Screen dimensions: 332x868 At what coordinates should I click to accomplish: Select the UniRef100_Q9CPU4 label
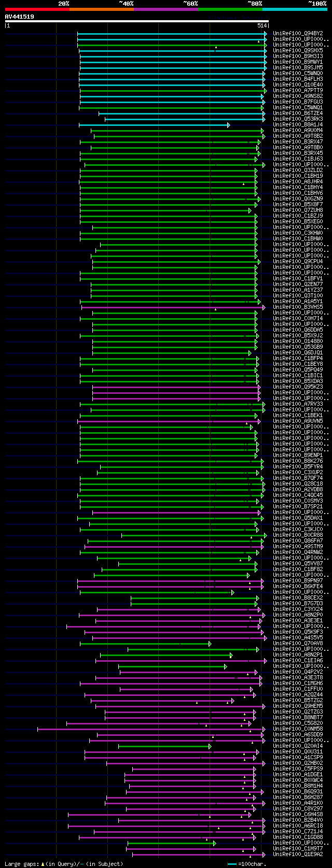(x=298, y=261)
